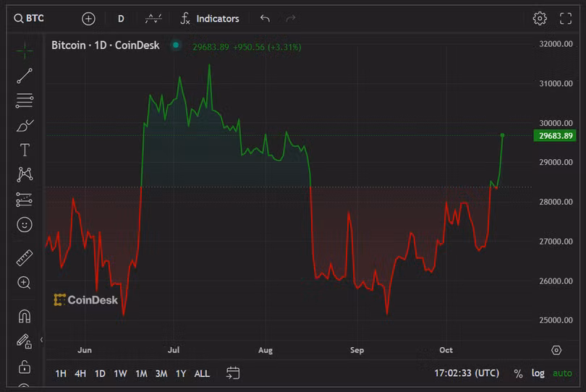
Task: Change chart style via the line-chart icon
Action: tap(153, 18)
